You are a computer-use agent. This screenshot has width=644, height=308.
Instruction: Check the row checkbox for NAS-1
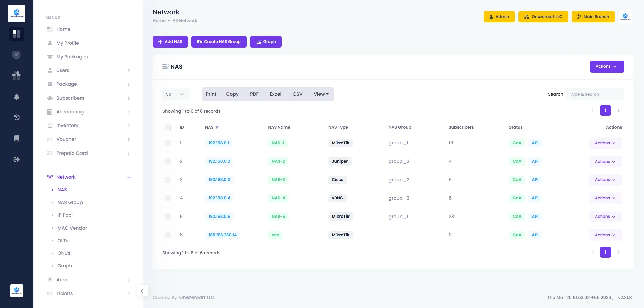[168, 143]
